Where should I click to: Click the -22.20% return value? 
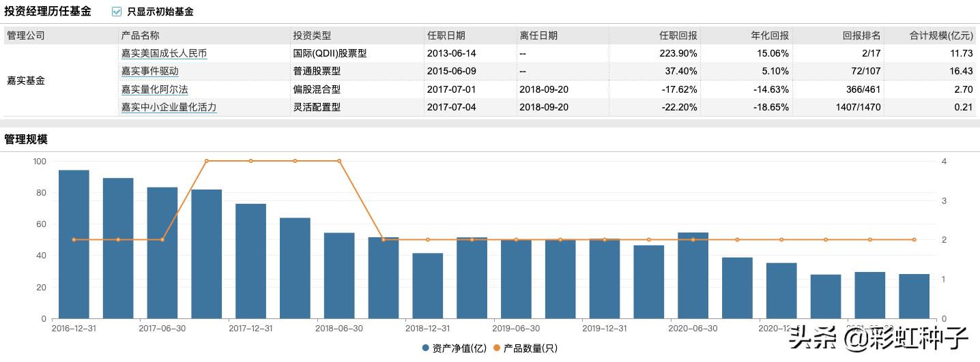[680, 107]
